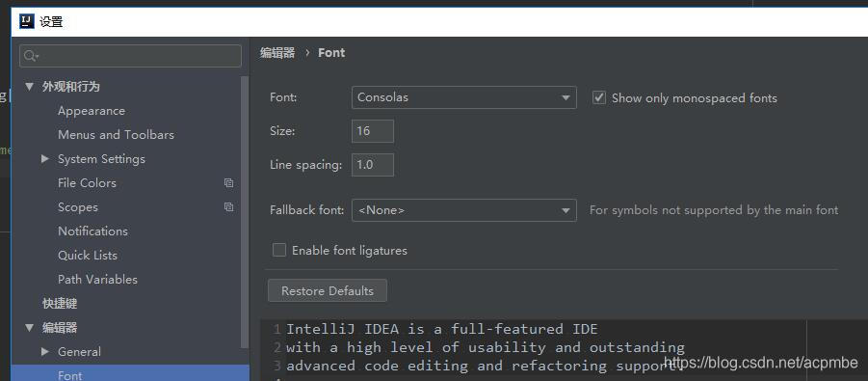Screen dimensions: 868x381
Task: Click preview line 'IntelliJ IDEA is a full-featured IDE'
Action: pyautogui.click(x=442, y=329)
